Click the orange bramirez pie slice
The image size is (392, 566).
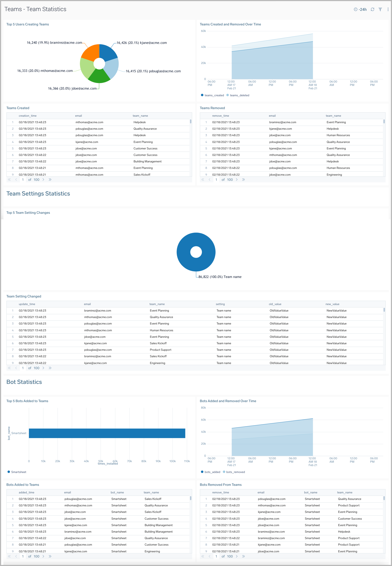[x=91, y=52]
